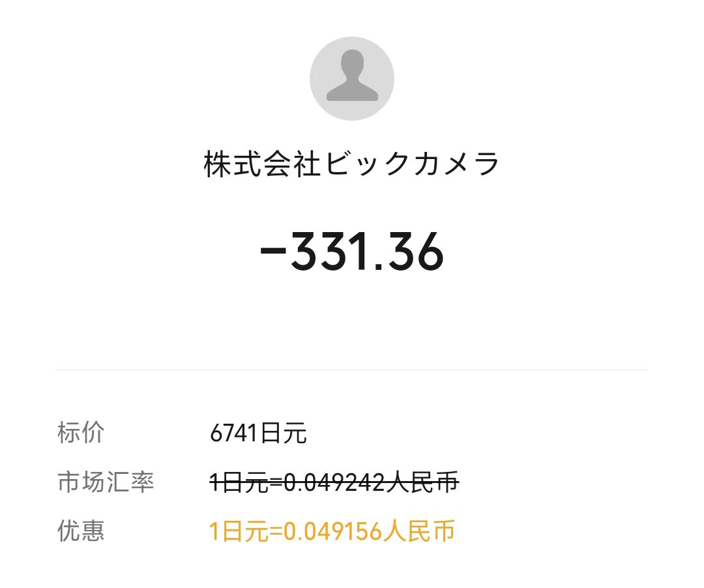This screenshot has height=588, width=704.
Task: Tap the 优惠 label
Action: tap(81, 531)
